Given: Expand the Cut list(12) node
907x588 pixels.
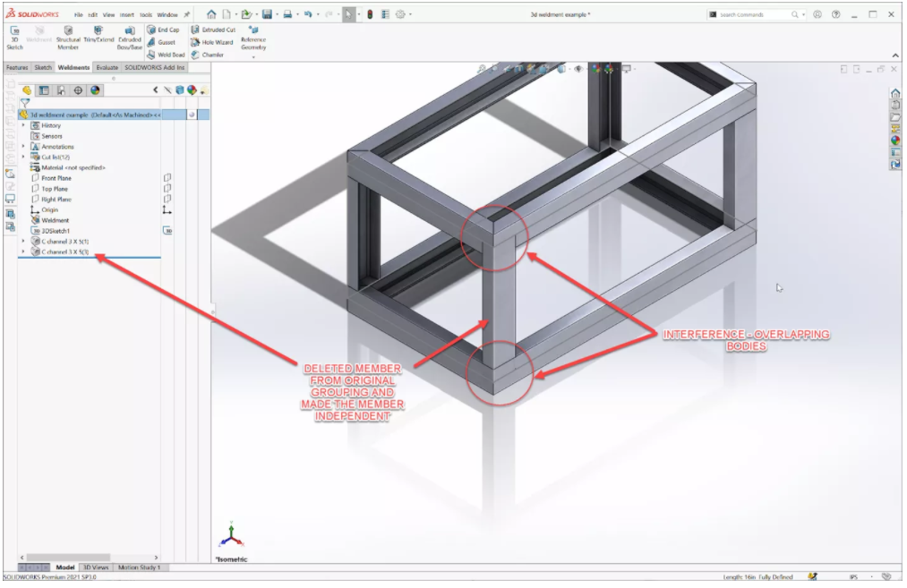Looking at the screenshot, I should click(x=23, y=158).
